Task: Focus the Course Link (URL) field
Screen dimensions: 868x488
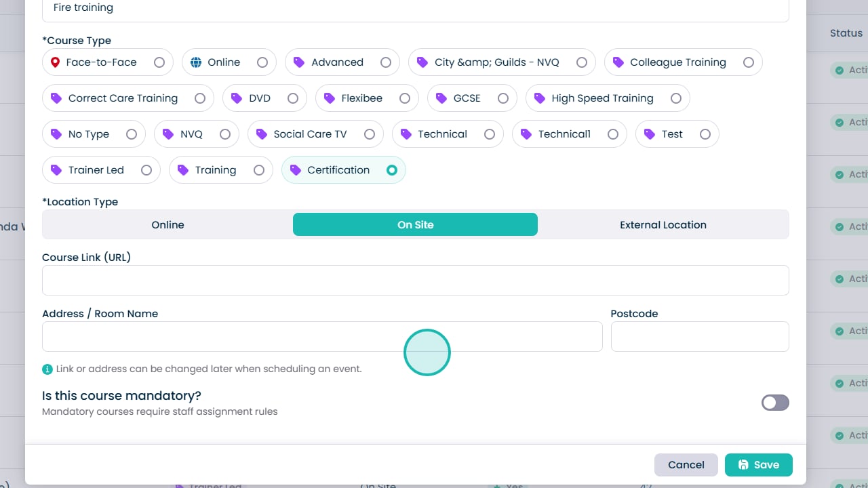Action: (x=415, y=281)
